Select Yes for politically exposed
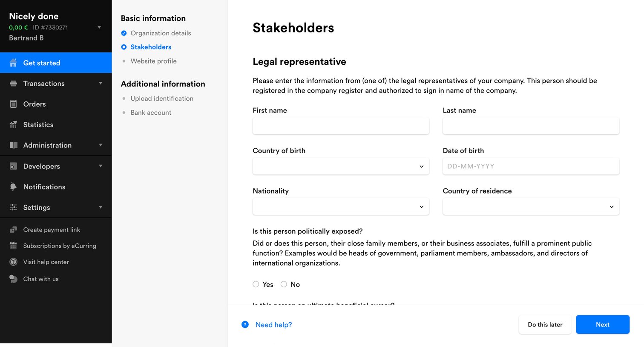This screenshot has width=644, height=347. 256,284
